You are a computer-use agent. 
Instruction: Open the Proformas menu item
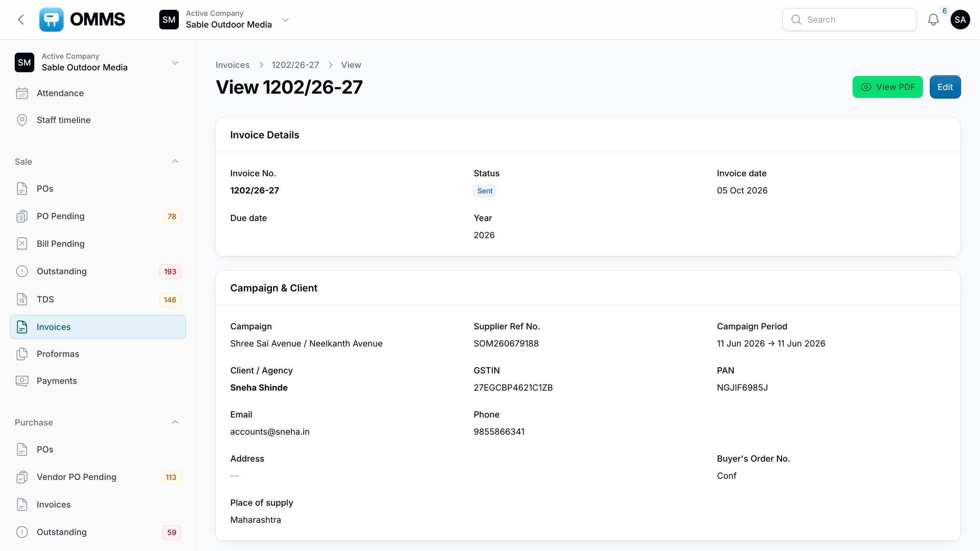[98, 354]
